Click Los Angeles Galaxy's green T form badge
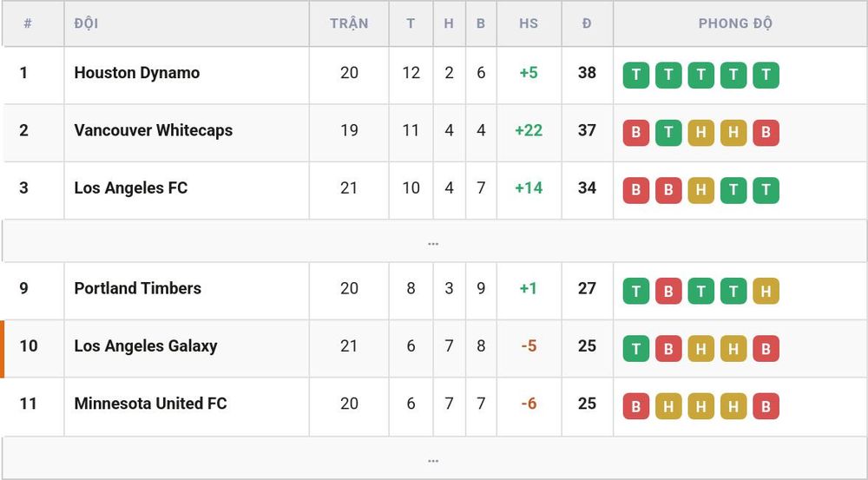868x480 pixels. click(x=636, y=348)
